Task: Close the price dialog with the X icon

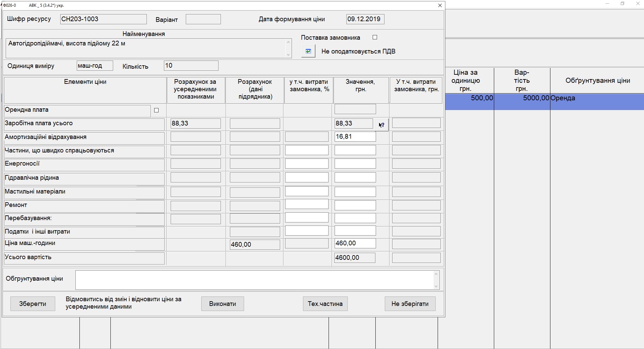Action: (440, 5)
